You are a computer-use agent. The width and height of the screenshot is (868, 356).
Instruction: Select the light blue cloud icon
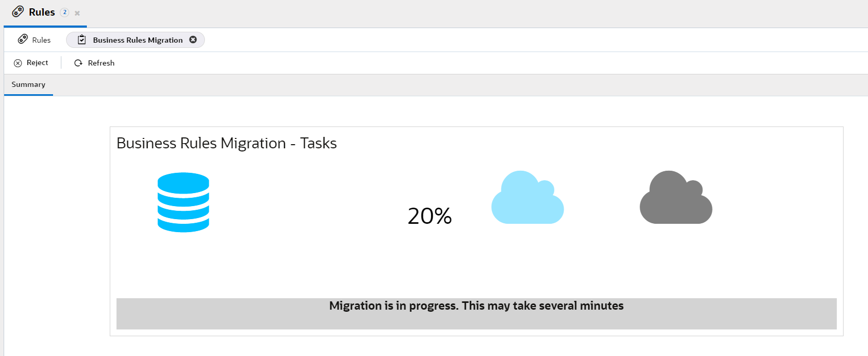tap(527, 198)
